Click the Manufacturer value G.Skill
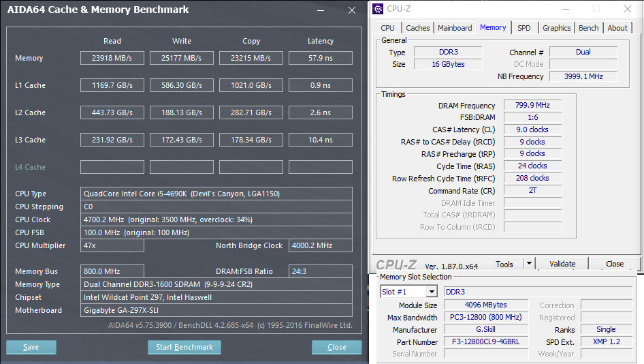The width and height of the screenshot is (644, 364). coord(486,329)
